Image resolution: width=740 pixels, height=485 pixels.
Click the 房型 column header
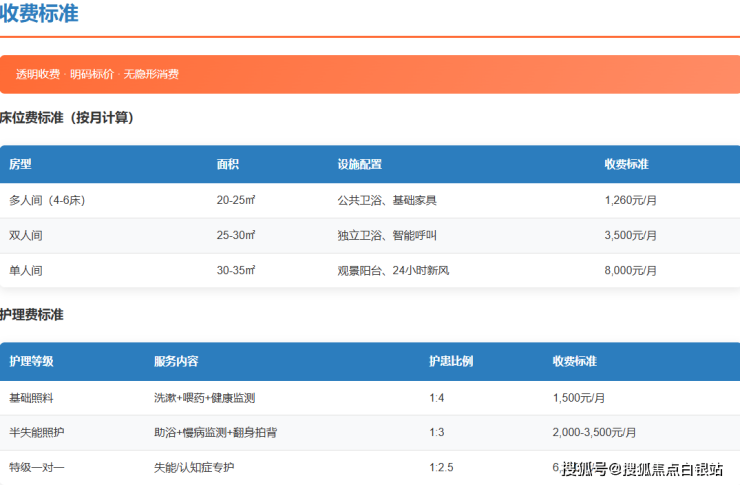(20, 164)
